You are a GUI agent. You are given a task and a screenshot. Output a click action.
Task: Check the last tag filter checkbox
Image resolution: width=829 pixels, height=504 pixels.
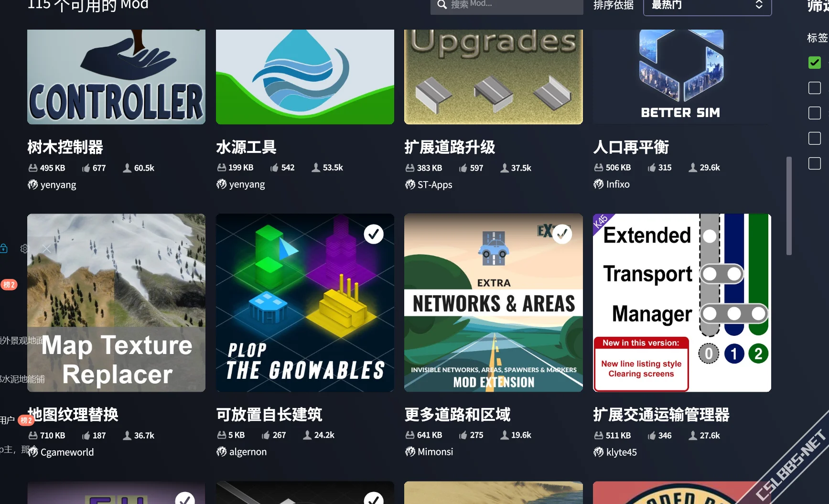click(814, 163)
